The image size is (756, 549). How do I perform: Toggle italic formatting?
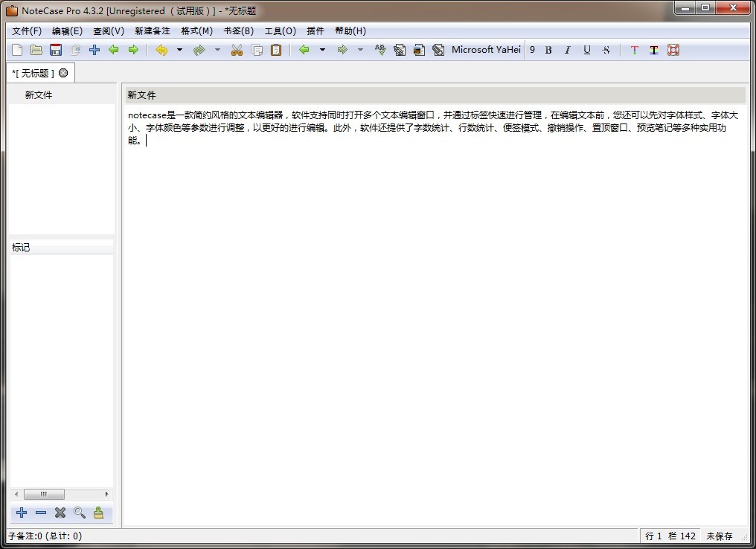[x=568, y=50]
